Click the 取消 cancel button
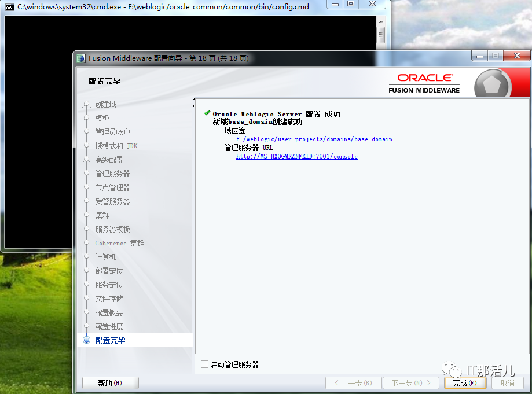This screenshot has height=394, width=532. click(x=507, y=383)
